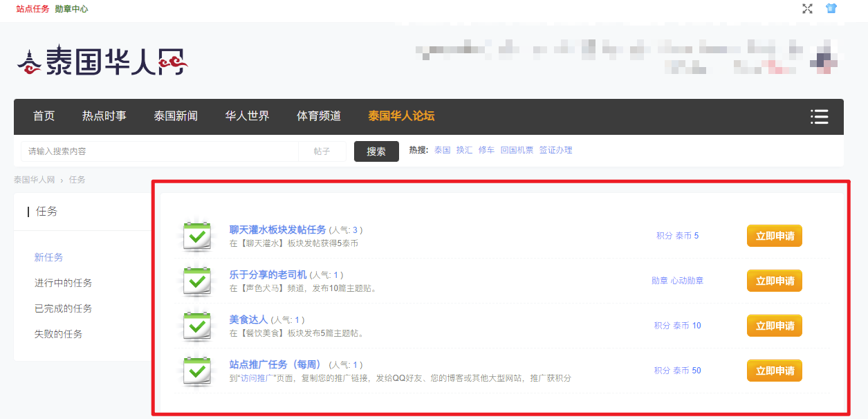
Task: Focus the 请输入搜索内容 search field
Action: pyautogui.click(x=159, y=151)
